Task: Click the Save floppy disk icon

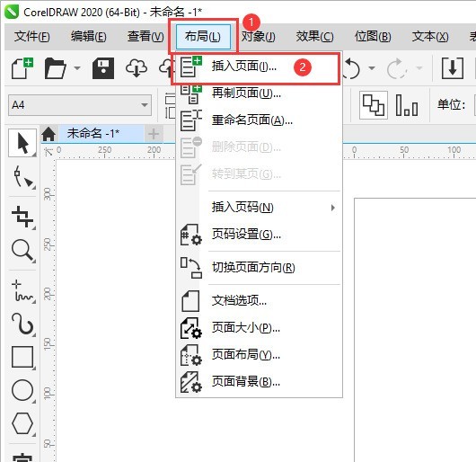Action: (x=103, y=68)
